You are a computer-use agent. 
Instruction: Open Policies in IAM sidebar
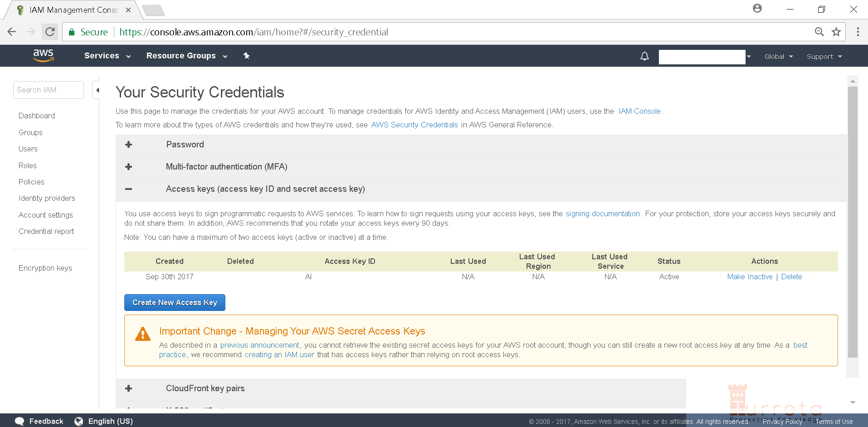[31, 182]
